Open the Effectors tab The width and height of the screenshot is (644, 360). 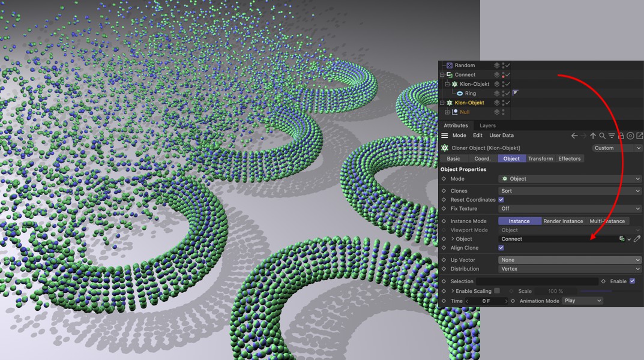coord(569,158)
